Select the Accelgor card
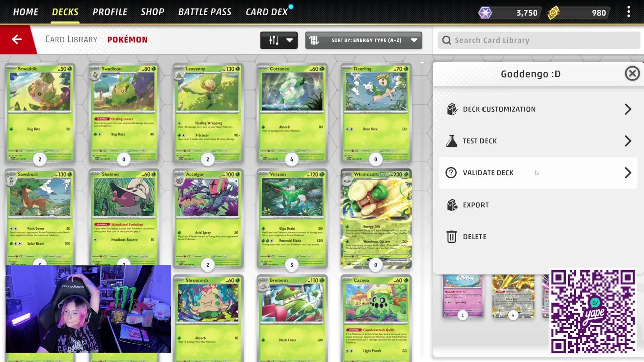The width and height of the screenshot is (644, 362). pyautogui.click(x=208, y=218)
